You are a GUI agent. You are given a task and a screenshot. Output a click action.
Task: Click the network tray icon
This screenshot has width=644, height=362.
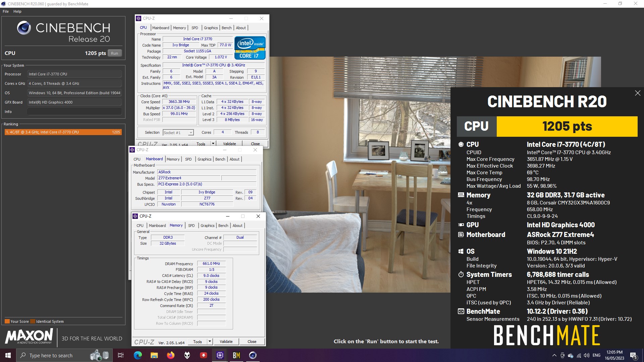(579, 356)
